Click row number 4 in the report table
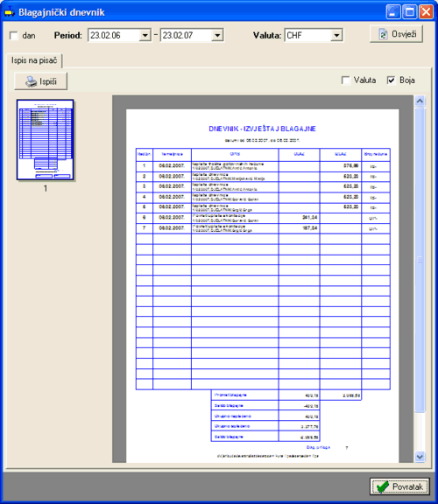 (145, 197)
